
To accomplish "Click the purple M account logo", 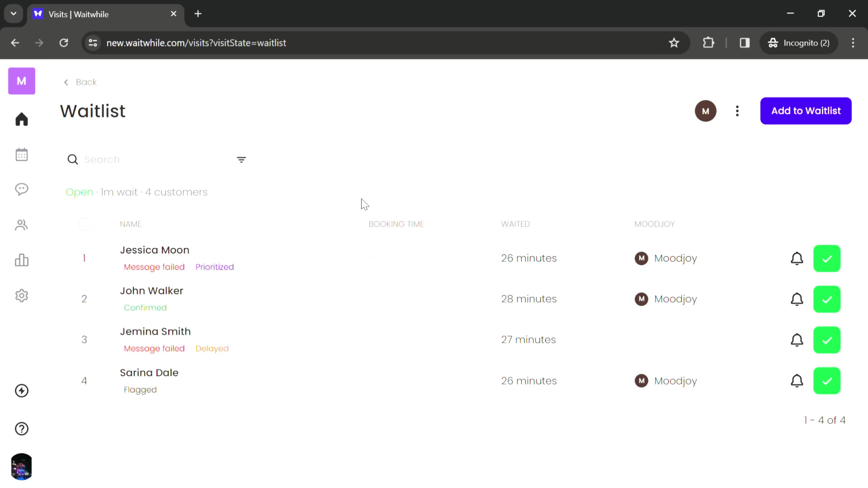I will click(21, 81).
